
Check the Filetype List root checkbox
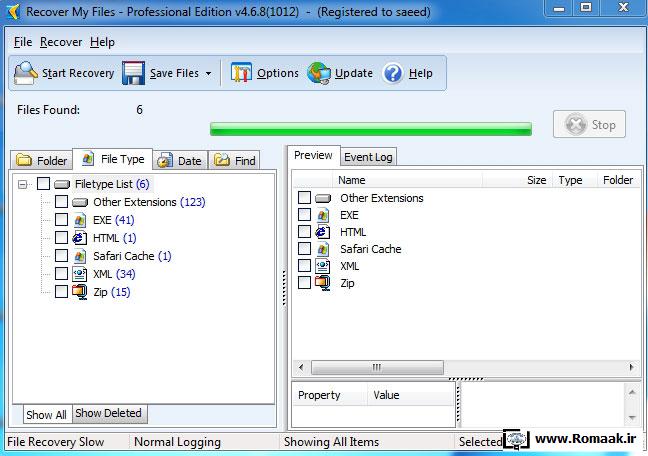[x=43, y=184]
